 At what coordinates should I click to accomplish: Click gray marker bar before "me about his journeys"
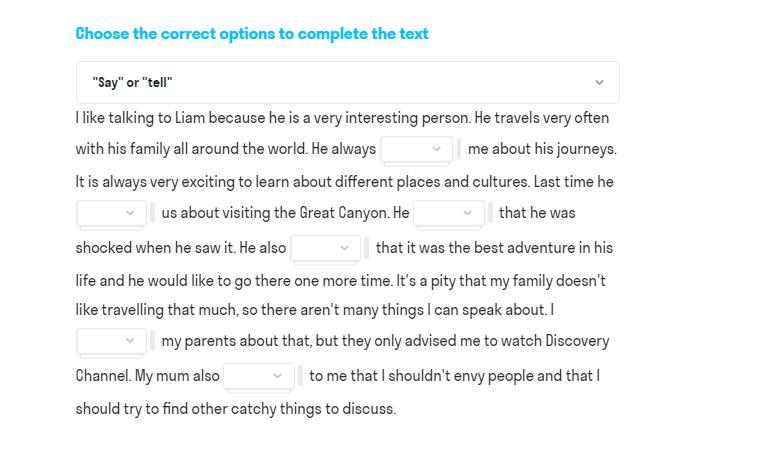[459, 149]
